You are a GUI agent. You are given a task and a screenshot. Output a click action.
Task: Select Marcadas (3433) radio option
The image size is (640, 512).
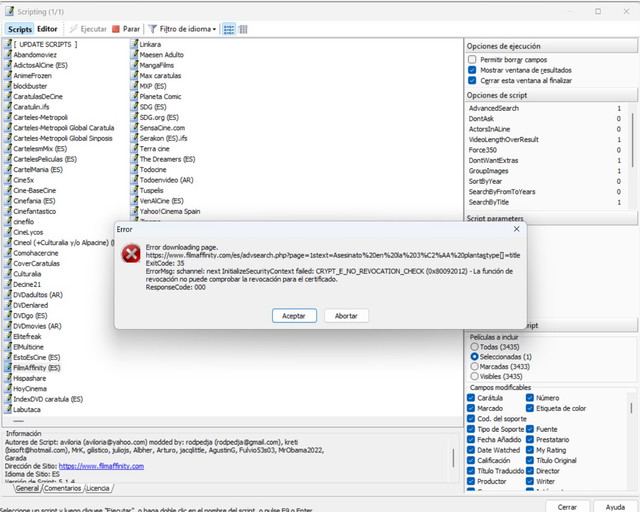coord(474,366)
